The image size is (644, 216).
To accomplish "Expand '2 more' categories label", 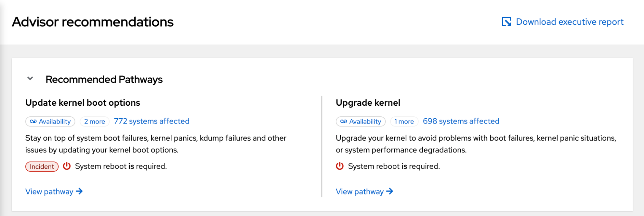I will (x=94, y=122).
